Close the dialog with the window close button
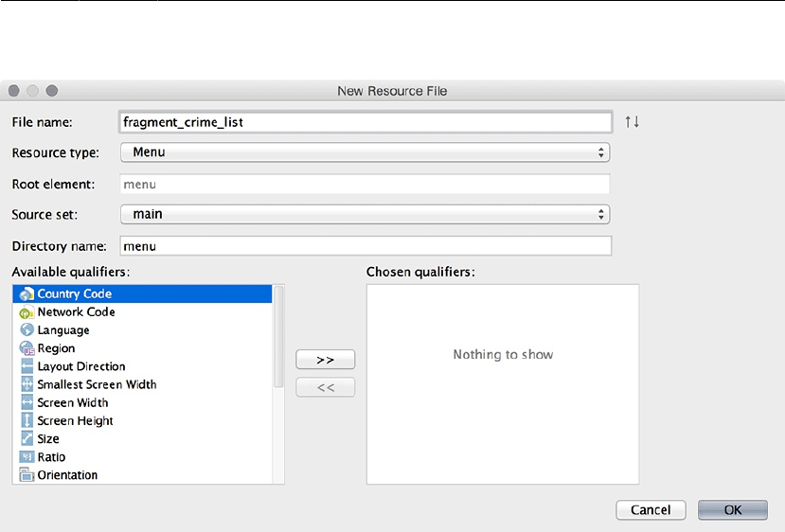The height and width of the screenshot is (532, 785). (14, 91)
